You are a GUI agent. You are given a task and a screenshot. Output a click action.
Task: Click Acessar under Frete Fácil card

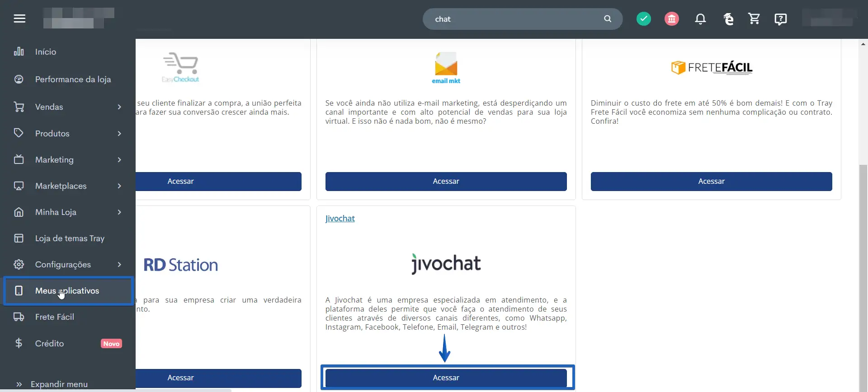(x=712, y=181)
